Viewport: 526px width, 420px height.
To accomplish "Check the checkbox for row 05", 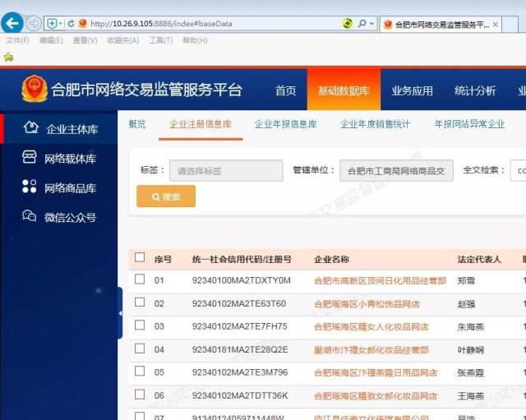I will coord(140,371).
